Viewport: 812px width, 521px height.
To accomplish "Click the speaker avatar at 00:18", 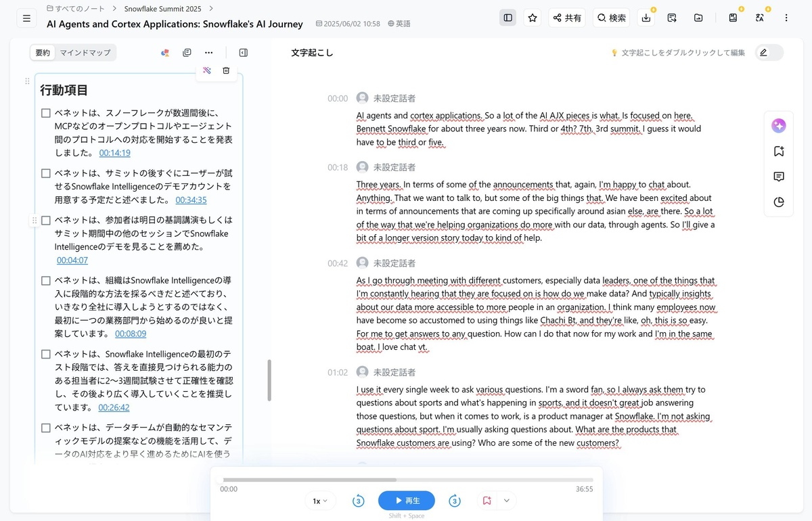I will pos(363,167).
